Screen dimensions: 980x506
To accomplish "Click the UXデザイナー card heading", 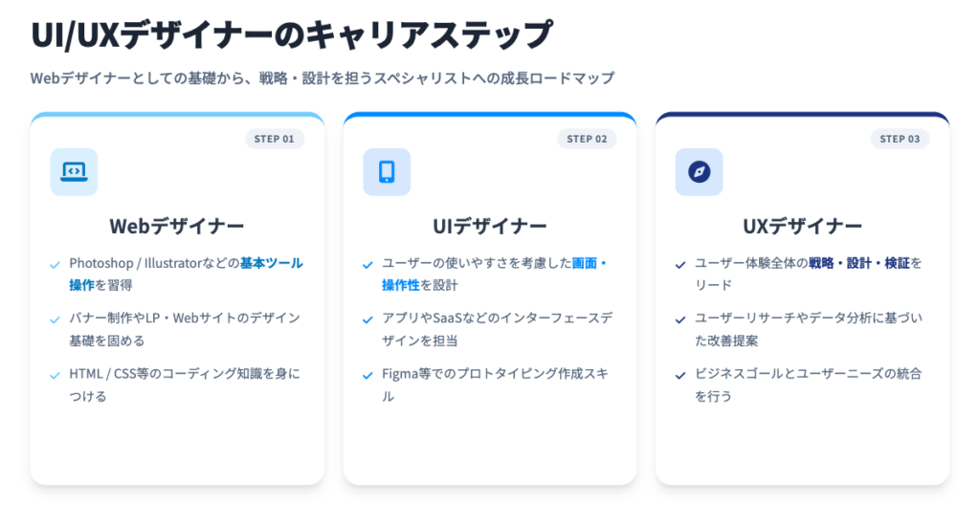I will [x=802, y=227].
